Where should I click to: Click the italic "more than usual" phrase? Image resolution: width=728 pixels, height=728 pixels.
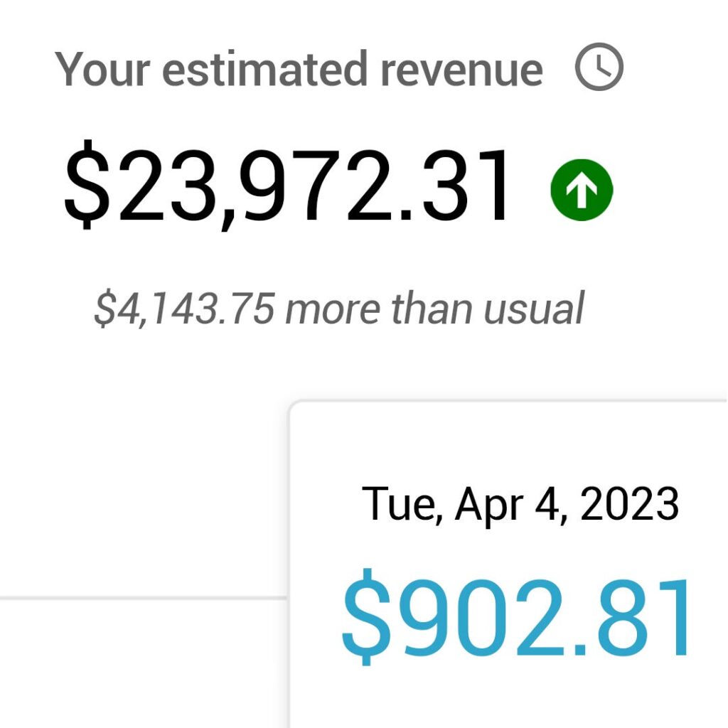[434, 308]
